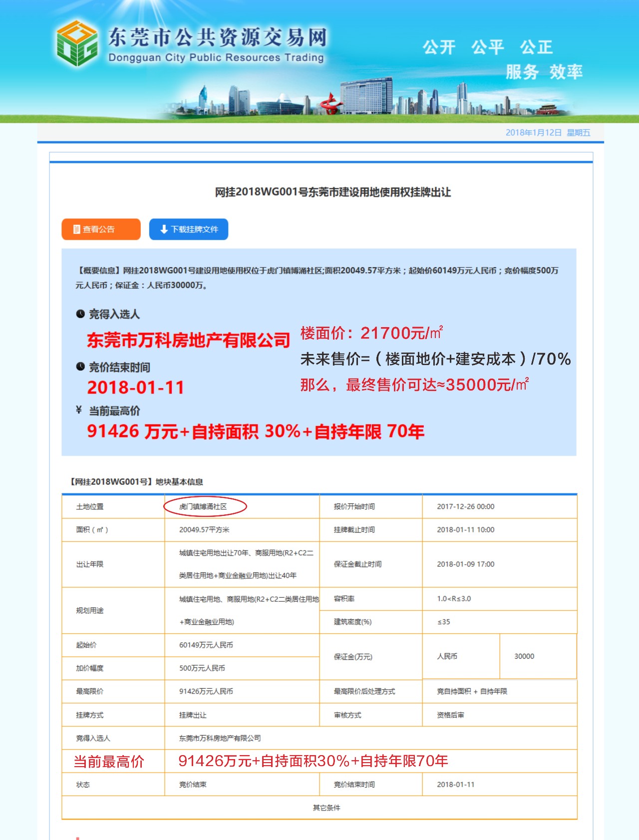Click the document icon in 查看公告 button
639x840 pixels.
pyautogui.click(x=76, y=229)
